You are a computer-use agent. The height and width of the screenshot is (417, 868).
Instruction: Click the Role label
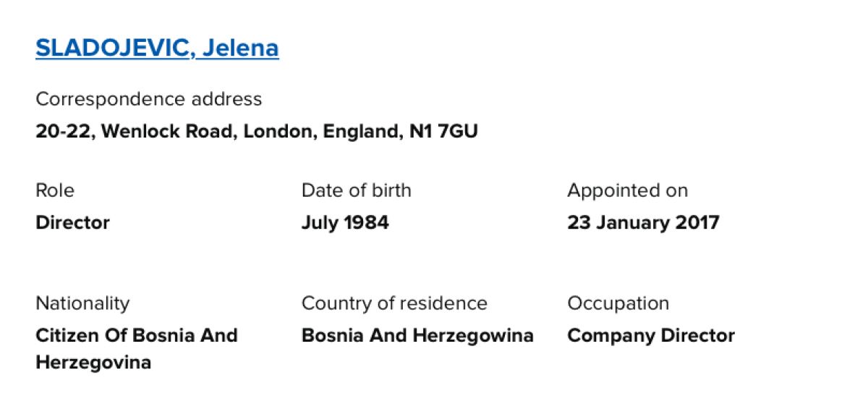[55, 190]
